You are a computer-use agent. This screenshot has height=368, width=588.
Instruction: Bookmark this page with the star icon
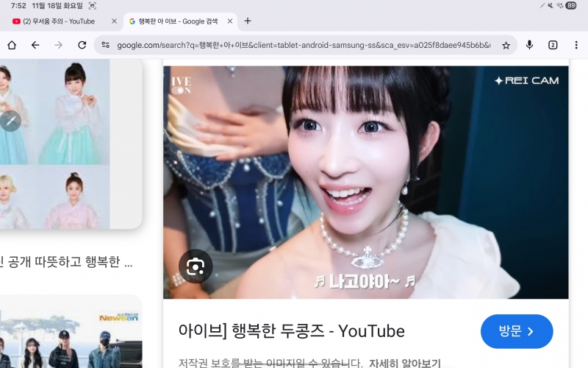(x=506, y=45)
